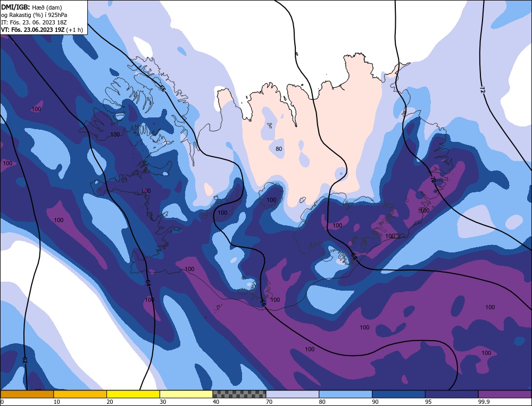
Task: Click the orange 10–20 legend swatch
Action: pos(80,394)
